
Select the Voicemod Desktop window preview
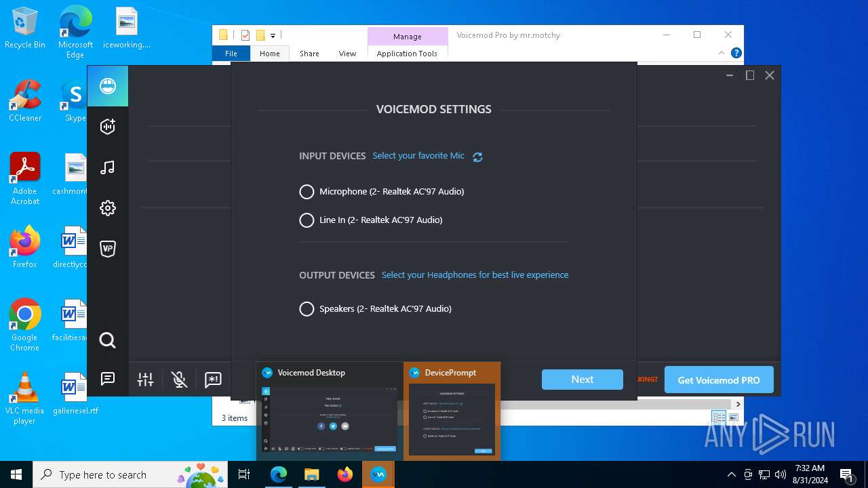tap(330, 411)
